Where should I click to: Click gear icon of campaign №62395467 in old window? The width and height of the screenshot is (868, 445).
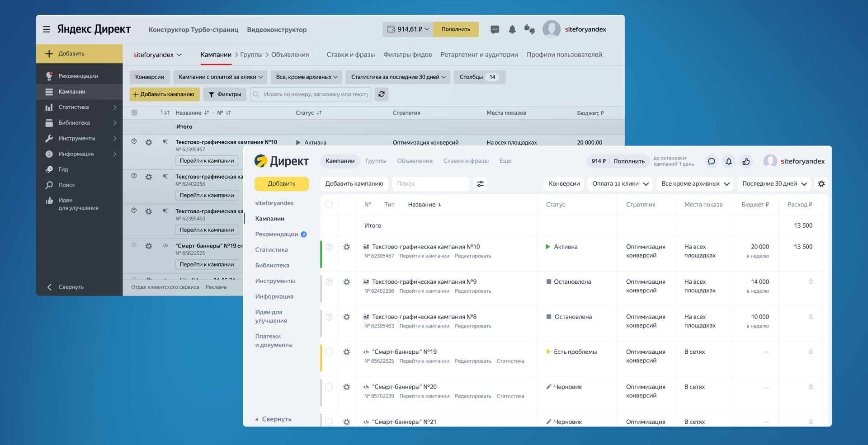click(149, 142)
